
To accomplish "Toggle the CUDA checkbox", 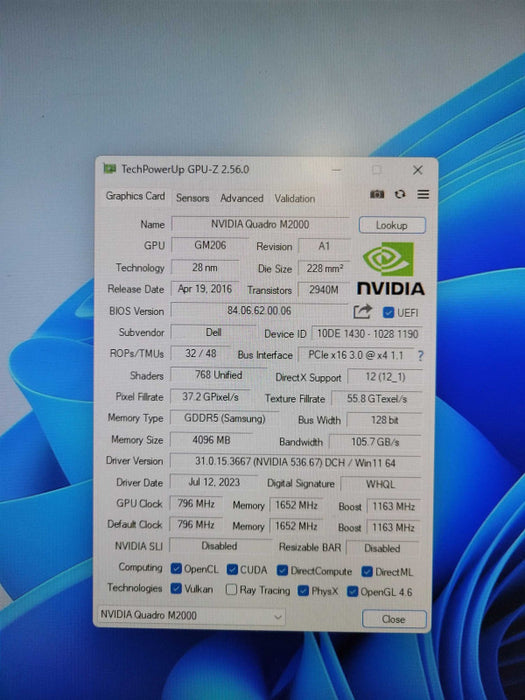I will (x=232, y=569).
